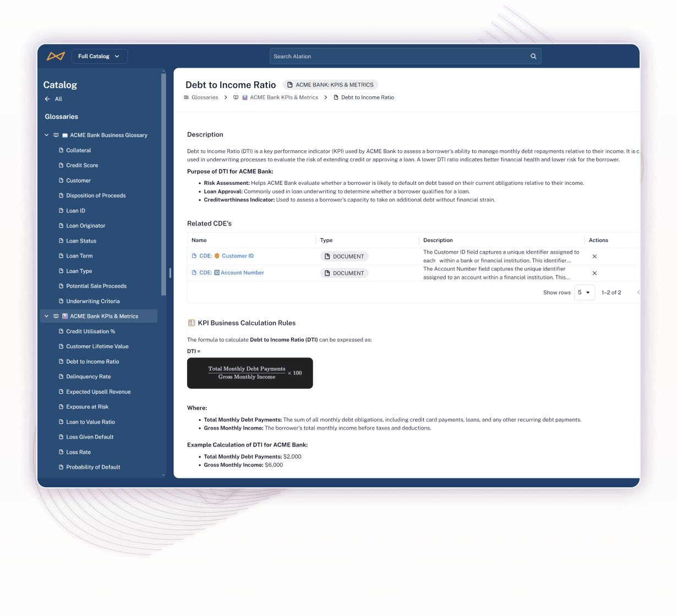Collapse ACME Bank Business Glossary tree
Image resolution: width=677 pixels, height=616 pixels.
point(47,135)
